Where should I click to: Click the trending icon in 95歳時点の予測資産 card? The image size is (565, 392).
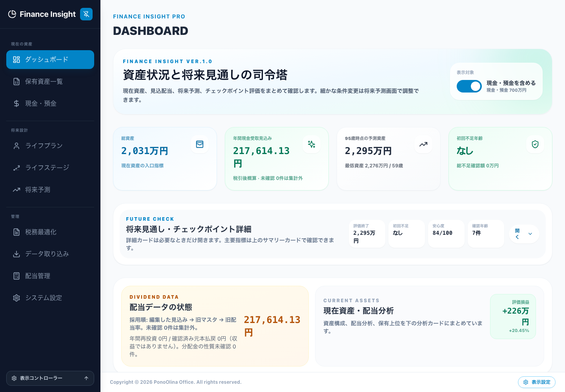pyautogui.click(x=423, y=144)
